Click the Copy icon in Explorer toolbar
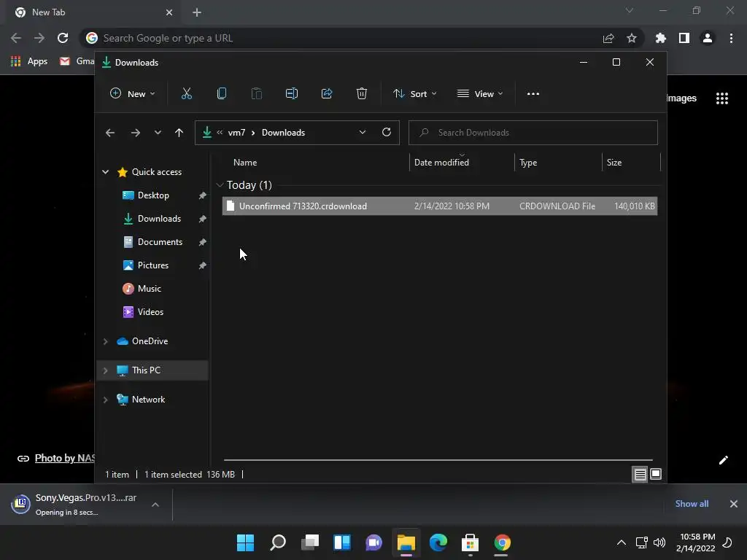This screenshot has height=560, width=747. point(222,94)
